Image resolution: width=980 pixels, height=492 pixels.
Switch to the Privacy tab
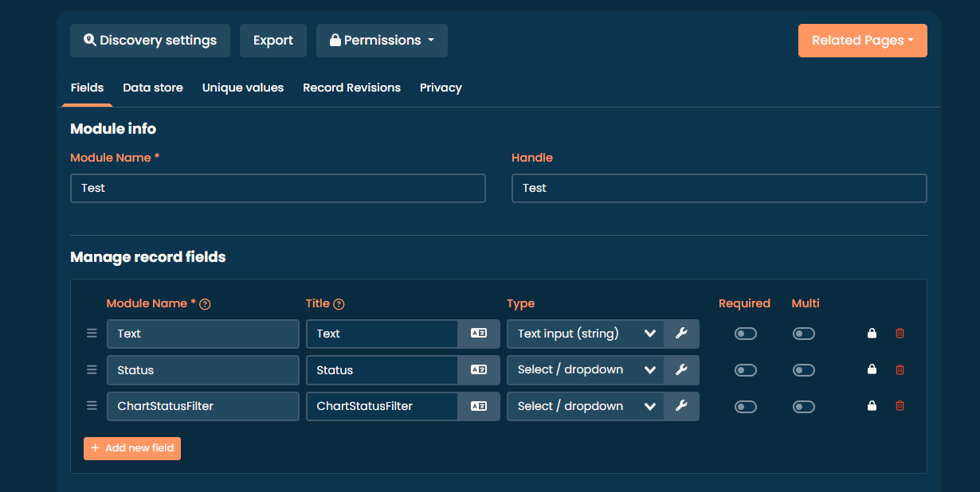441,88
